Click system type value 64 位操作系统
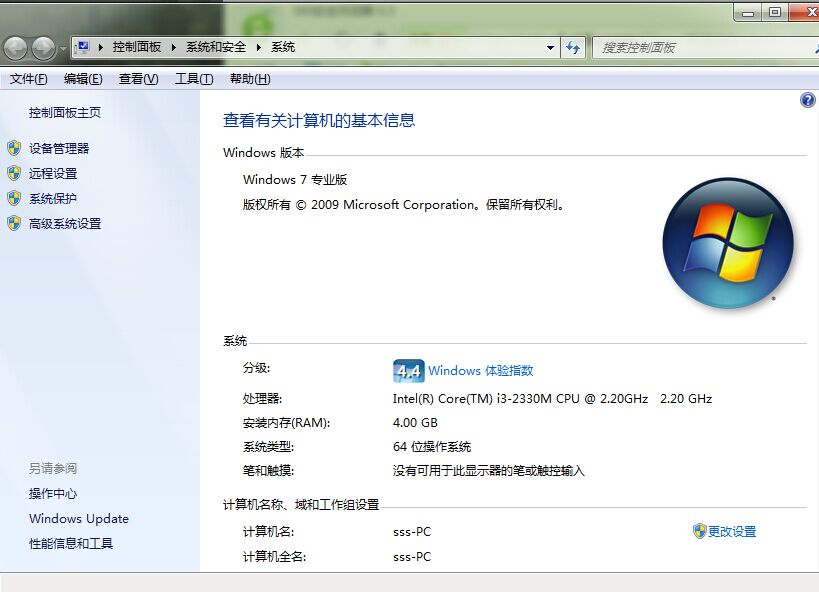 point(432,447)
